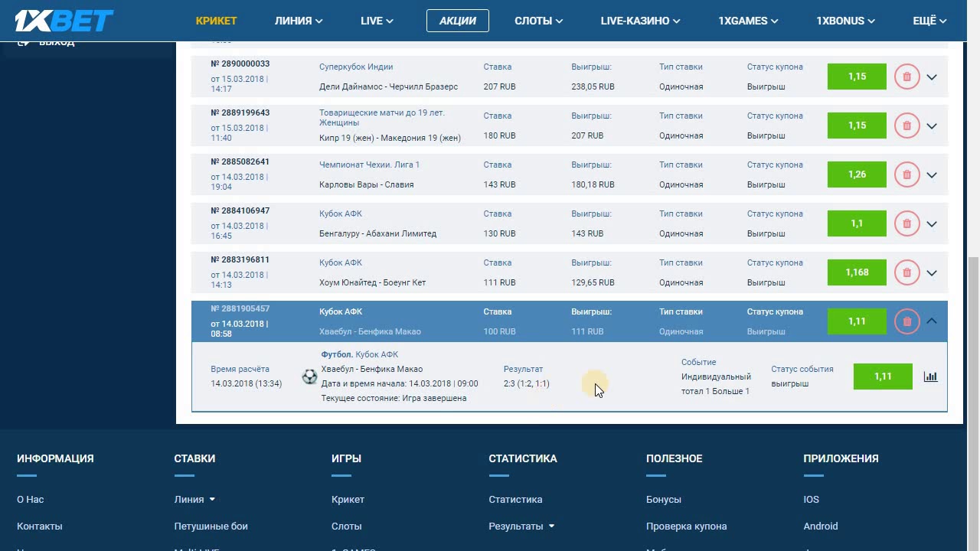Open the ЕЩЁ dropdown menu
The image size is (980, 551).
tap(929, 21)
